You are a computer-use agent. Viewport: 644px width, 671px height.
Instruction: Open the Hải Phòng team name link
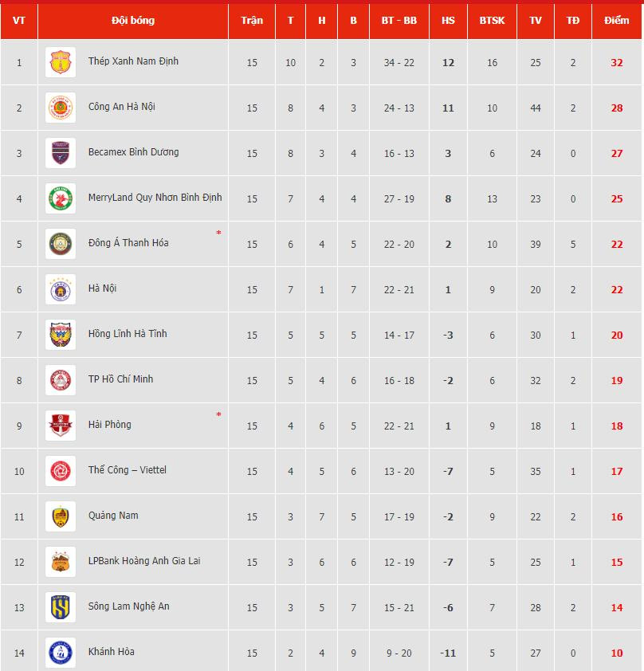(x=110, y=425)
